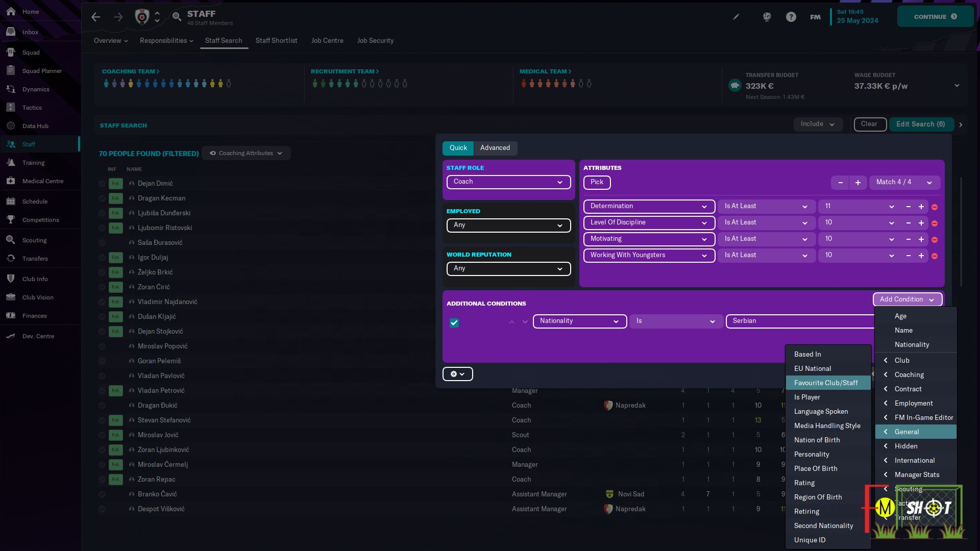Open the Medical Team link
980x551 pixels.
tap(545, 71)
